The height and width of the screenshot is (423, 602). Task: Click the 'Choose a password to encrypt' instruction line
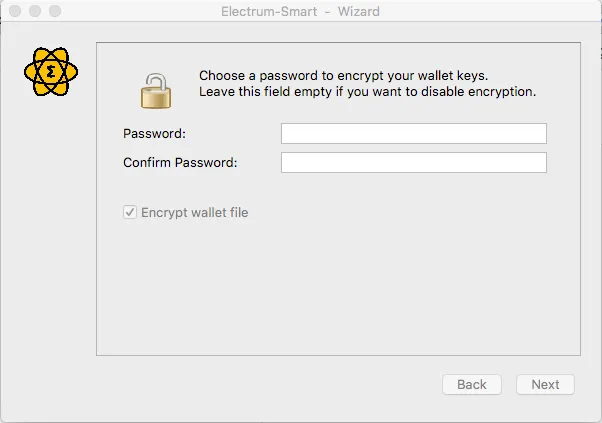tap(344, 76)
